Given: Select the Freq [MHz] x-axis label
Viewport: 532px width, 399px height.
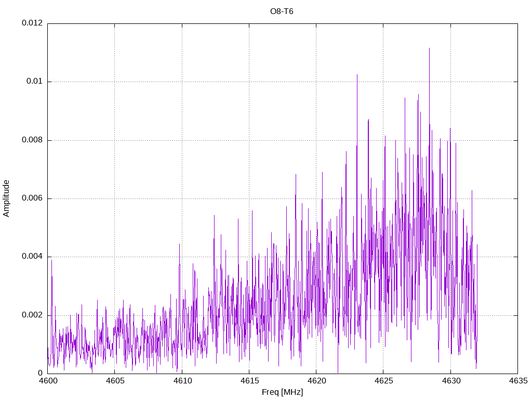Looking at the screenshot, I should [282, 392].
